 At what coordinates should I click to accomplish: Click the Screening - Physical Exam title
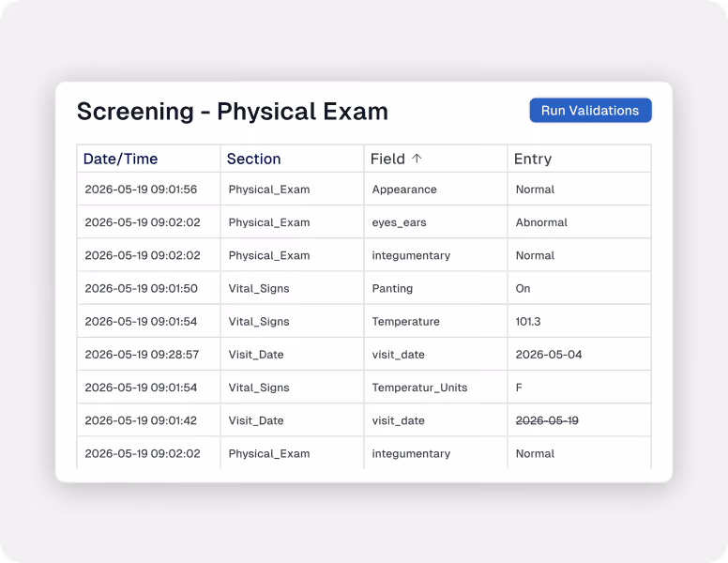point(232,112)
